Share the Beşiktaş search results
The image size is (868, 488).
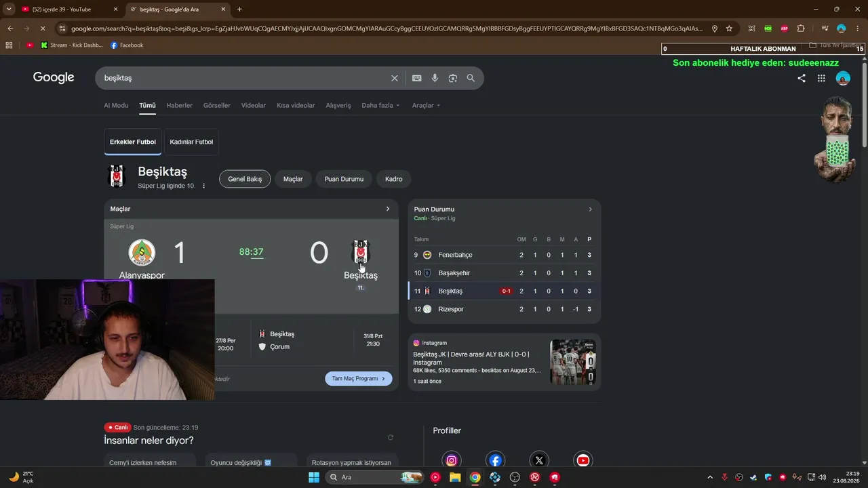coord(802,78)
